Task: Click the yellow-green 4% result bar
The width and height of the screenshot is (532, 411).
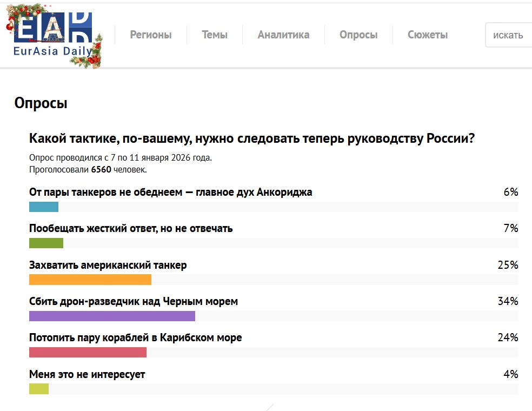Action: coord(39,388)
